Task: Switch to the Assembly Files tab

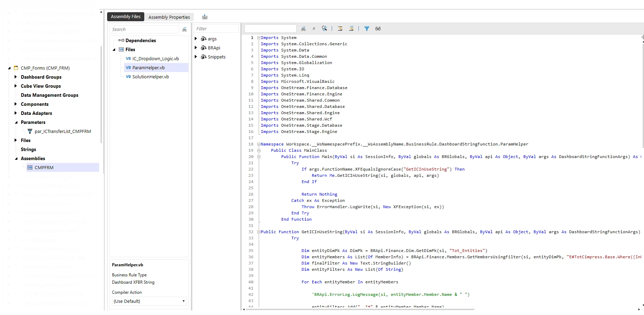Action: tap(126, 16)
